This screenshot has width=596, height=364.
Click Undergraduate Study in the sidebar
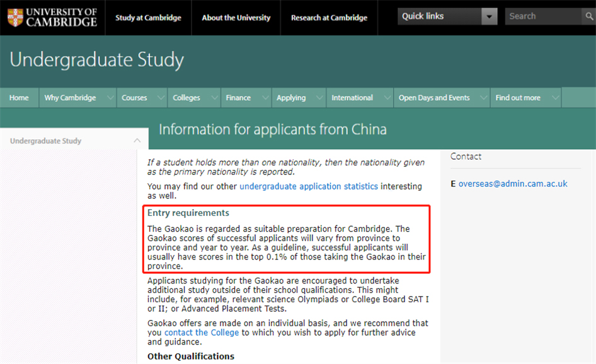[45, 141]
